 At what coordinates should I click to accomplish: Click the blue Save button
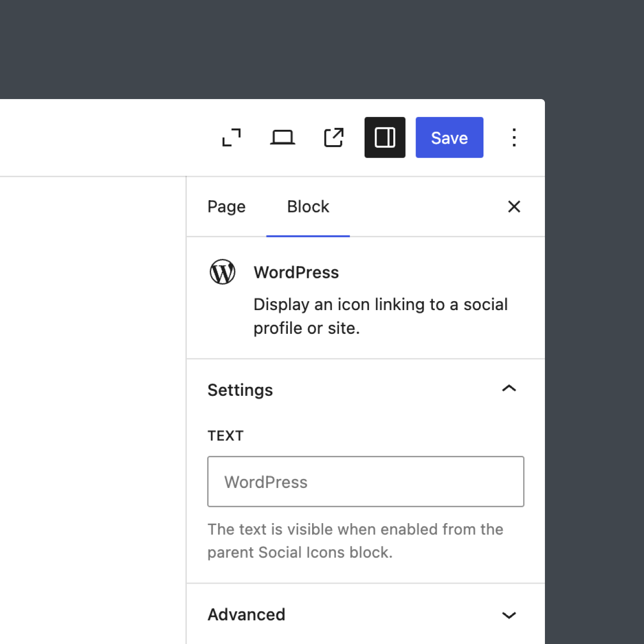click(449, 138)
